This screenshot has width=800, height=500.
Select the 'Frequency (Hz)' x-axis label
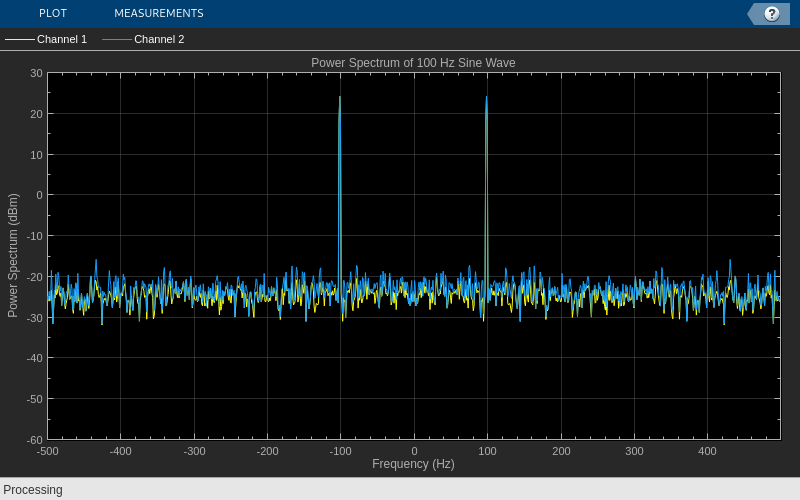[413, 464]
